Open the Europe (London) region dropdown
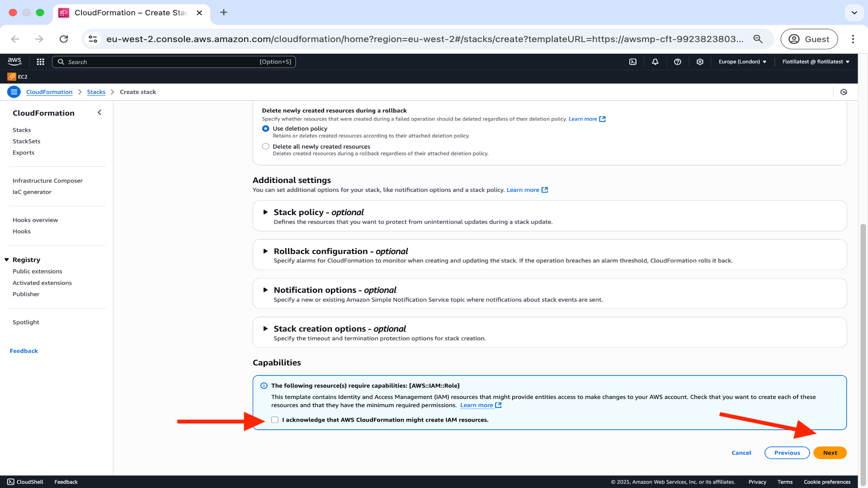This screenshot has height=488, width=868. click(x=742, y=62)
